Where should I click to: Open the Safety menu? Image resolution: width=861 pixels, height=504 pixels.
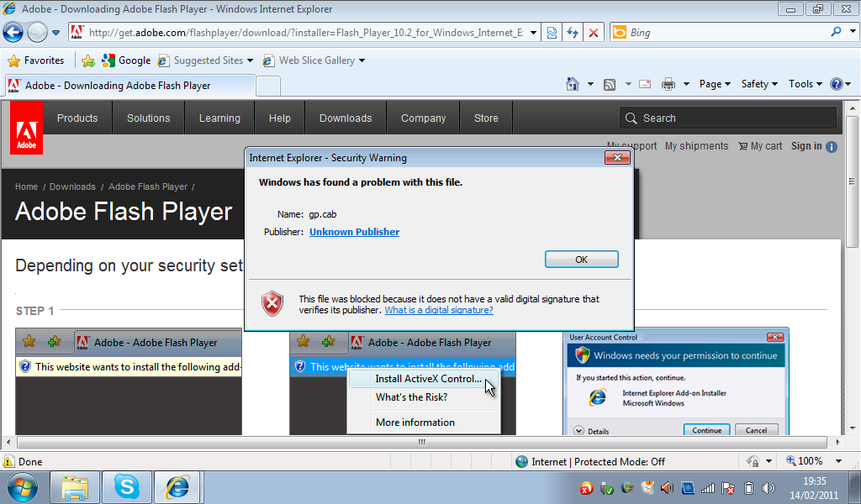click(759, 84)
